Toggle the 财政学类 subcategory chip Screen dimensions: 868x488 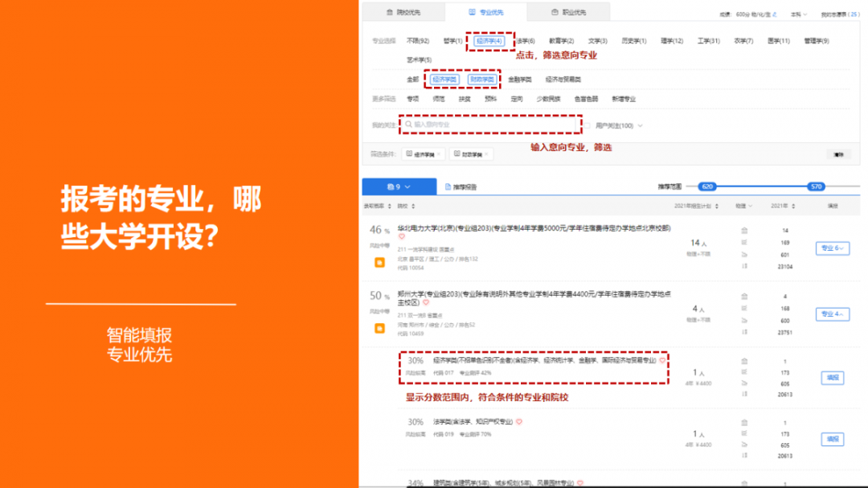pos(481,80)
